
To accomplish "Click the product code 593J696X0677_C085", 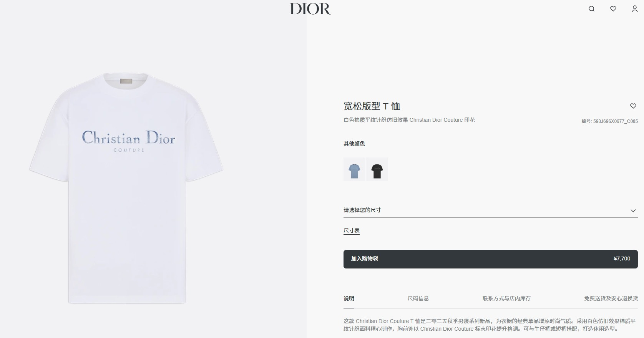I will pos(615,121).
